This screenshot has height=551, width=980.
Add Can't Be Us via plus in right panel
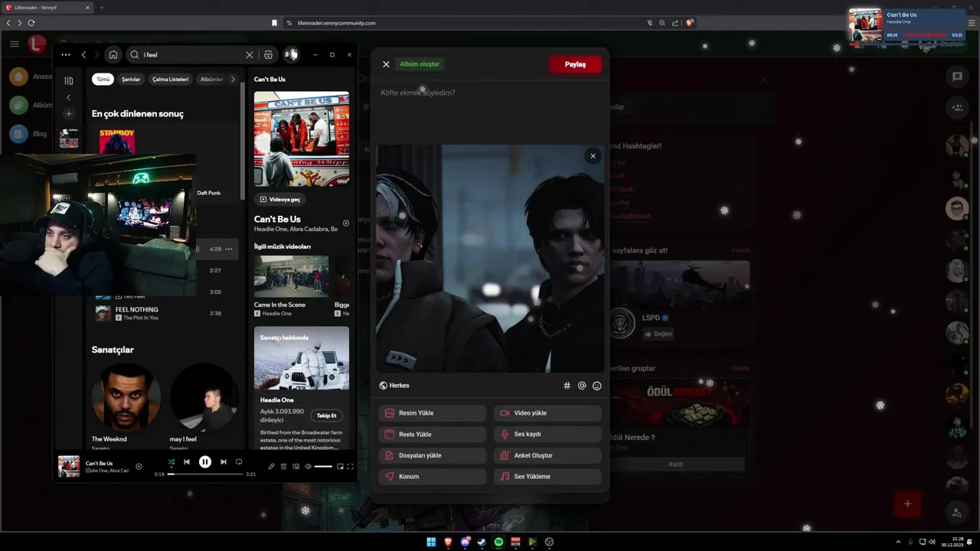tap(346, 223)
